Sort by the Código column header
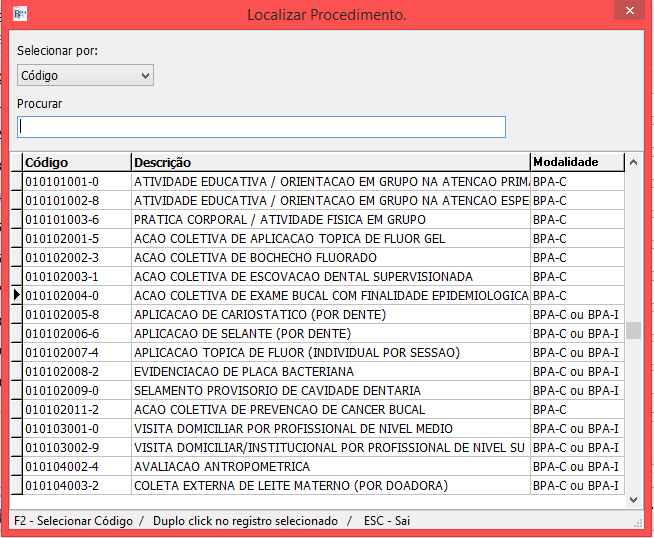Viewport: 654px width, 538px height. click(x=76, y=162)
